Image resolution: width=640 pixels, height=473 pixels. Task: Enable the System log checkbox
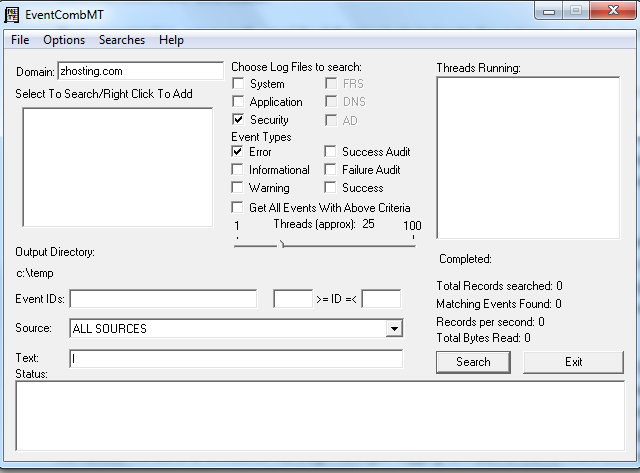tap(238, 84)
